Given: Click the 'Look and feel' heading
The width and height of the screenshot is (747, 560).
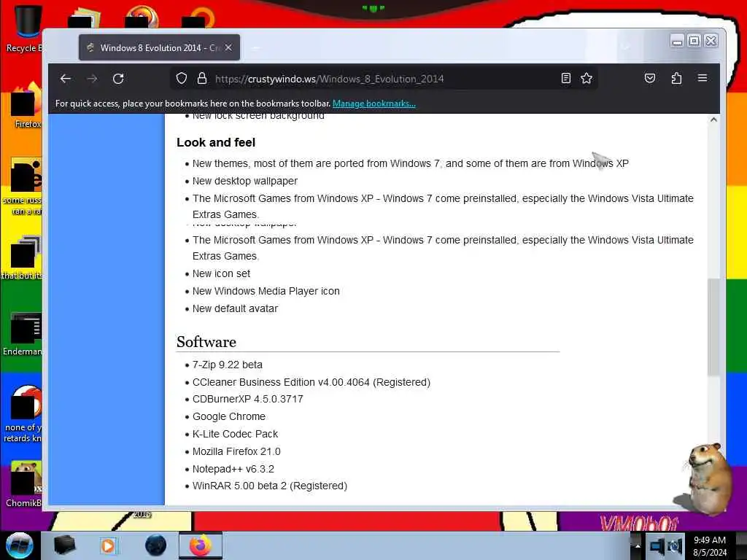Looking at the screenshot, I should pos(216,142).
